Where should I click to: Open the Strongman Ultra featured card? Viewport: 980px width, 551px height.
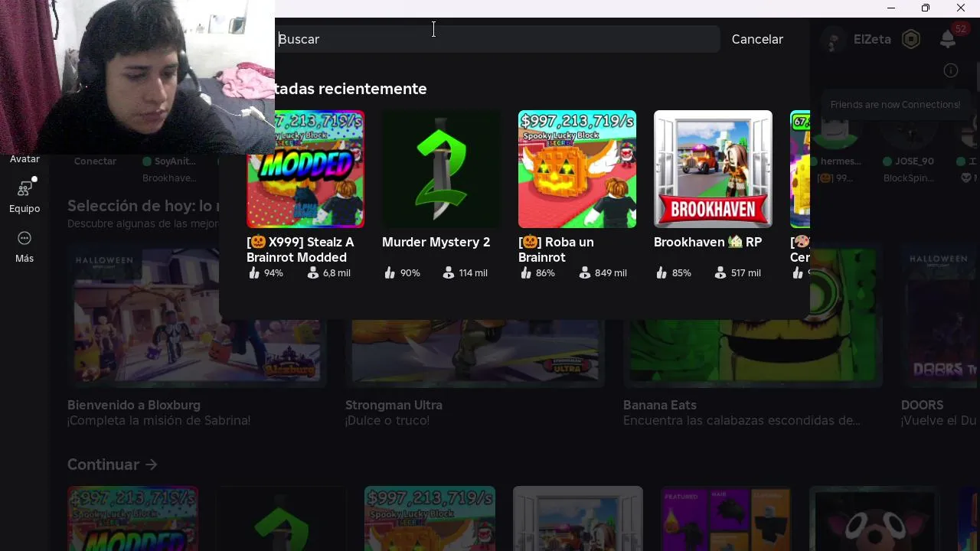coord(475,352)
